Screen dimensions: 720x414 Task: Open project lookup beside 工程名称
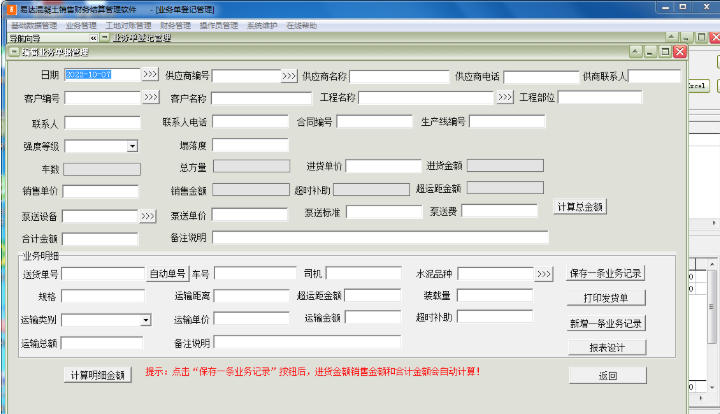(x=505, y=97)
